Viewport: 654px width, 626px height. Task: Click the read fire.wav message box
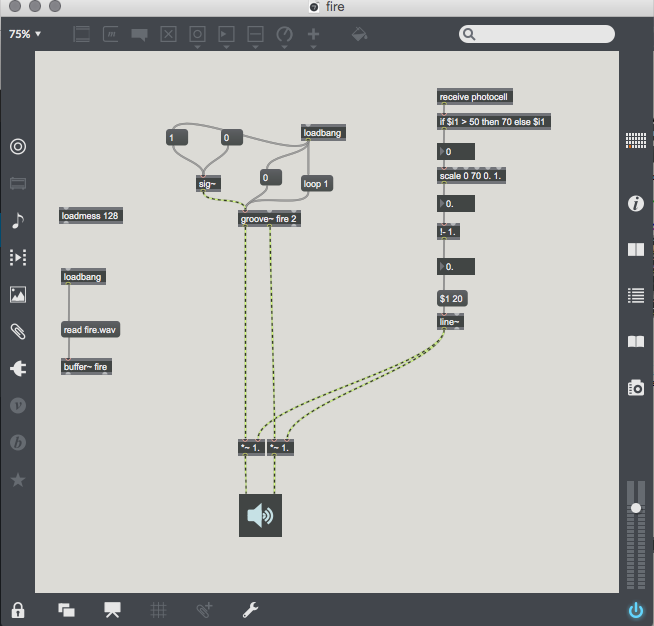[90, 329]
